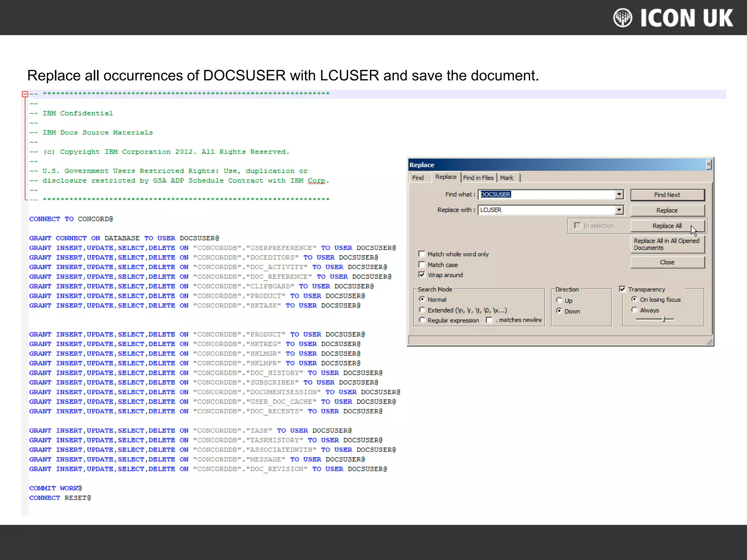Expand the Replace with dropdown
Viewport: 747px width, 560px height.
619,210
